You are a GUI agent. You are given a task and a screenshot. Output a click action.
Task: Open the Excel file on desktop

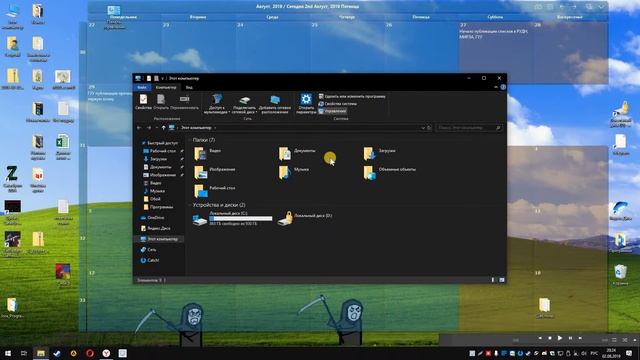[x=62, y=146]
